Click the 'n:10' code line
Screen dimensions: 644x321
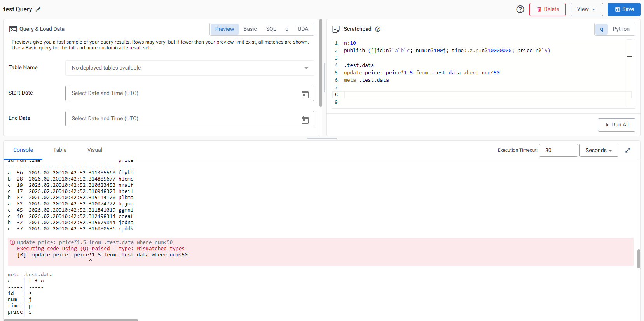tap(350, 43)
